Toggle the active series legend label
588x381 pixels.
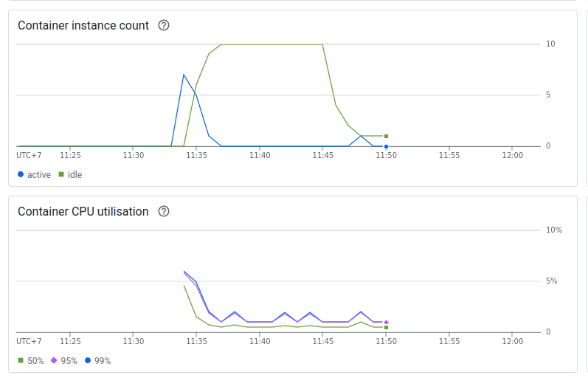39,175
